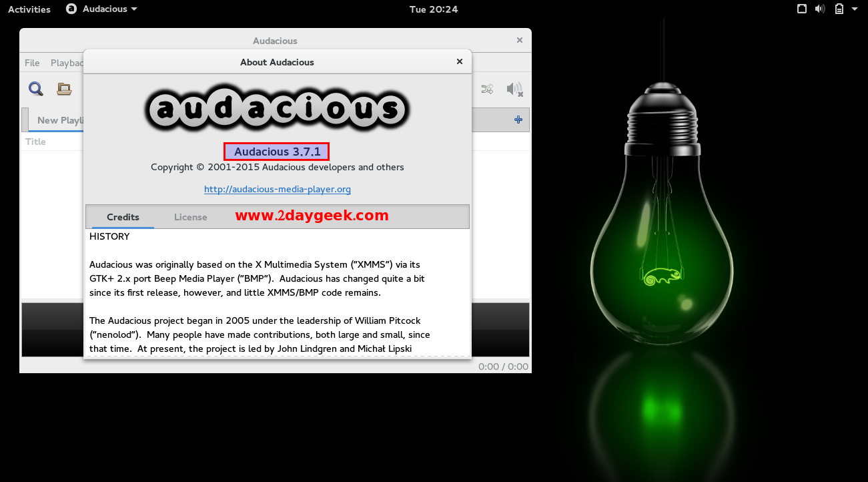Click the About Audacious title bar
Image resolution: width=868 pixels, height=482 pixels.
point(277,62)
